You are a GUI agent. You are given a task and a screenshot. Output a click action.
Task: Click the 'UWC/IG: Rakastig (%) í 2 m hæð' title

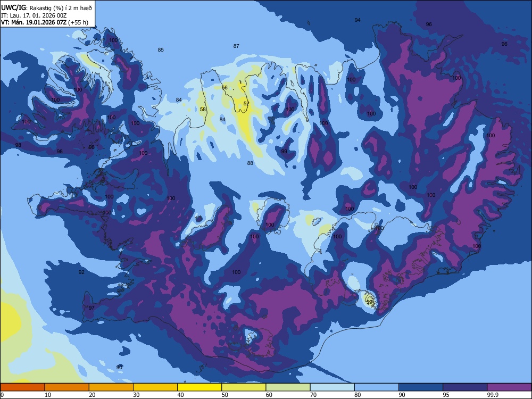(x=46, y=8)
